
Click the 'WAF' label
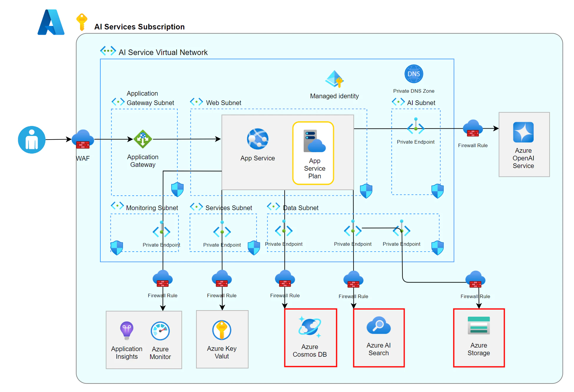tap(83, 158)
